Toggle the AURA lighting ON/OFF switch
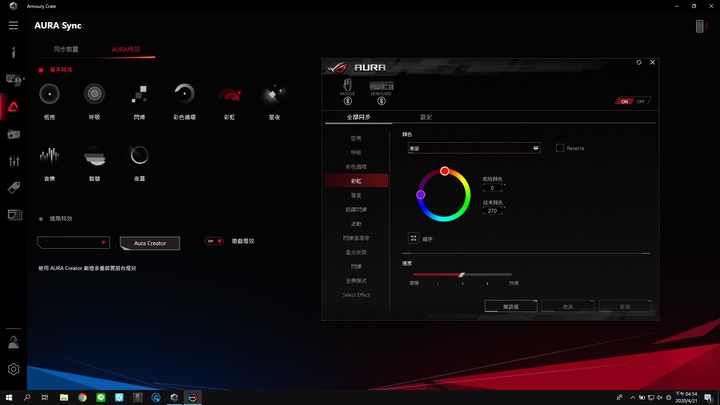Viewport: 720px width, 405px height. [633, 101]
